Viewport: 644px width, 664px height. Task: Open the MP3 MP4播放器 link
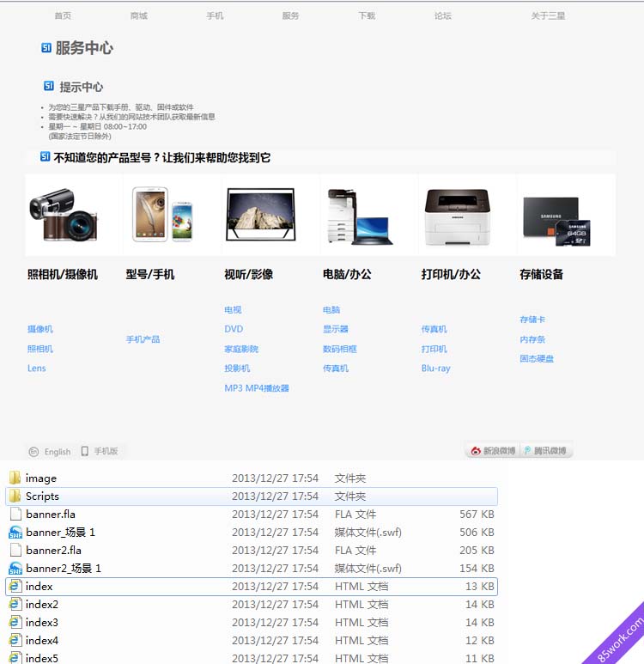[257, 388]
